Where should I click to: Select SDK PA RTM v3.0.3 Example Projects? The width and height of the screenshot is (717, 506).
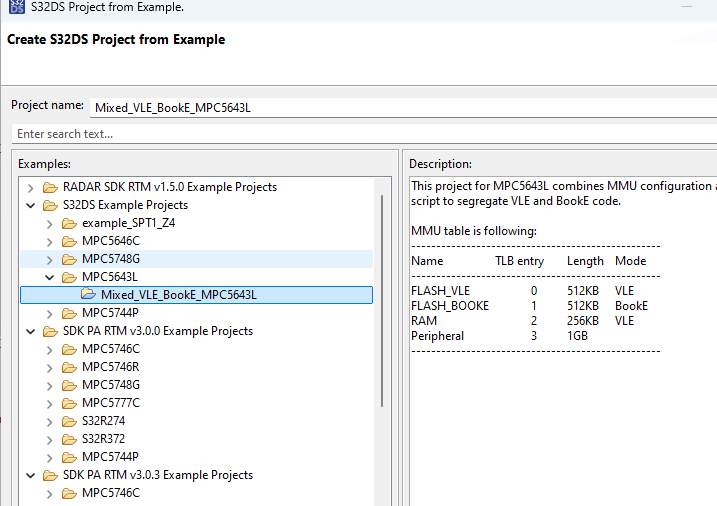[x=158, y=475]
